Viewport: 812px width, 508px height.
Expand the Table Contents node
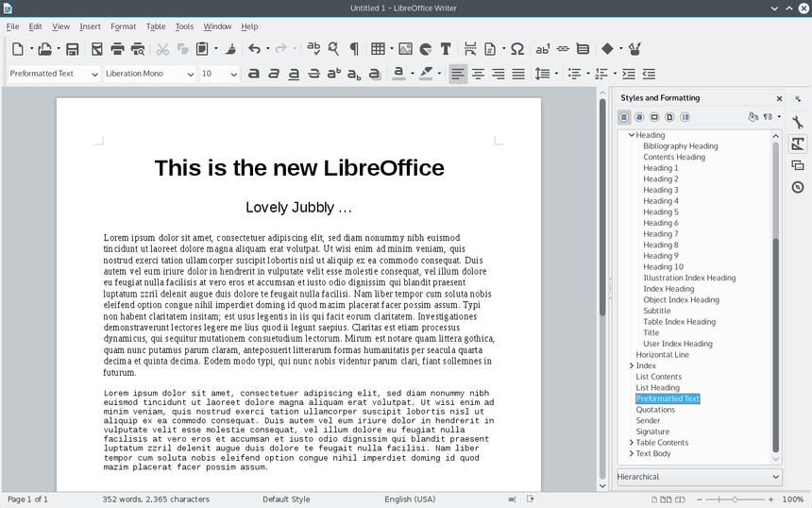632,443
